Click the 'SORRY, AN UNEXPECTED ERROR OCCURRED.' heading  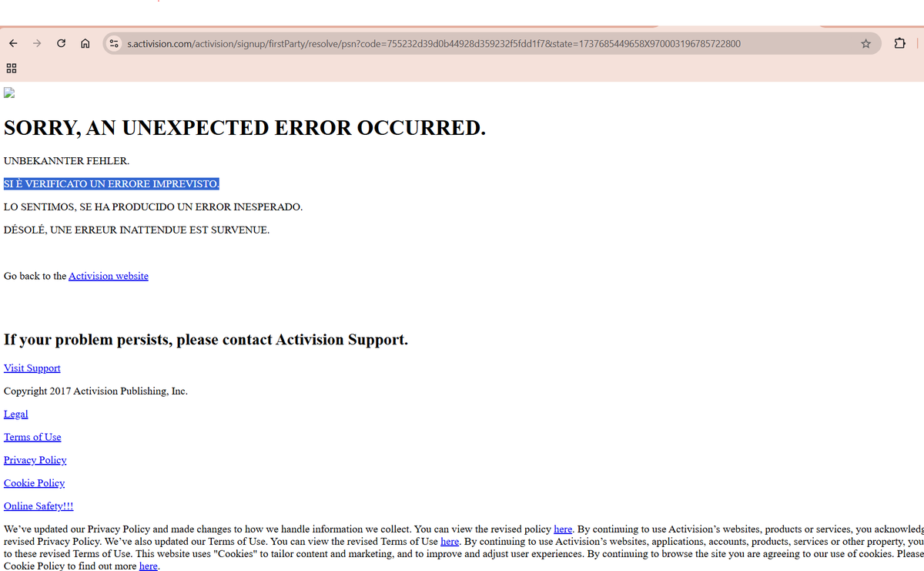245,128
